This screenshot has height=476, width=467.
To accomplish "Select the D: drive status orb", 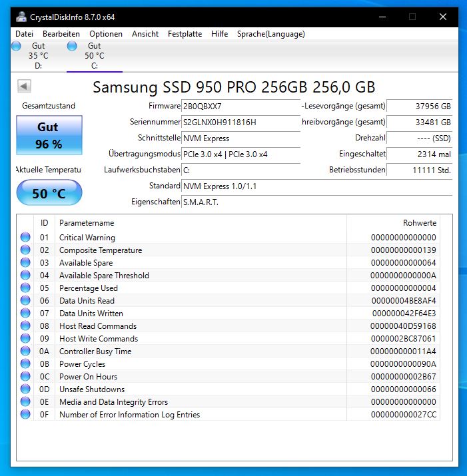I will 16,47.
